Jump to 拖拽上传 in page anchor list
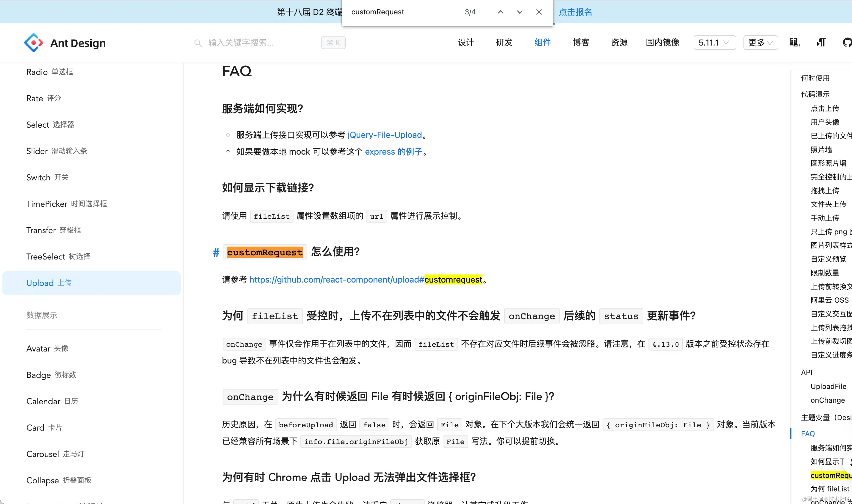The height and width of the screenshot is (504, 852). 824,191
